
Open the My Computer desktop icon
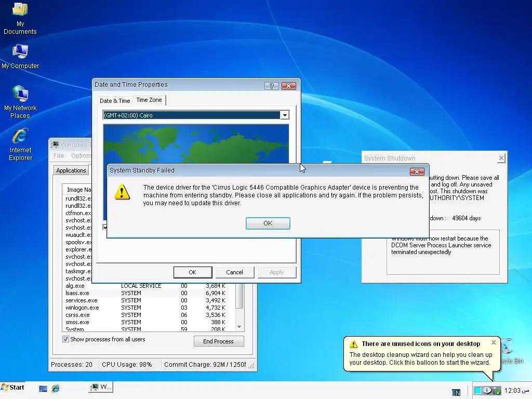pos(20,56)
